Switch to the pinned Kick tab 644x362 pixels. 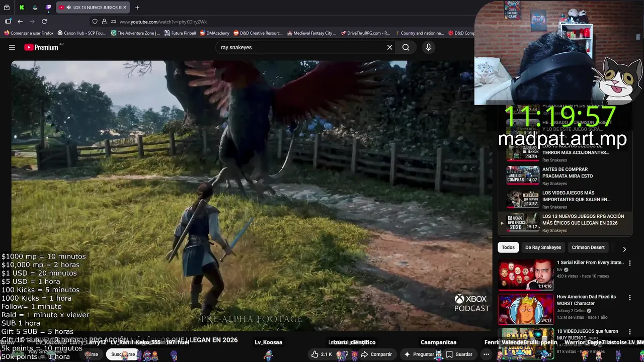click(22, 8)
